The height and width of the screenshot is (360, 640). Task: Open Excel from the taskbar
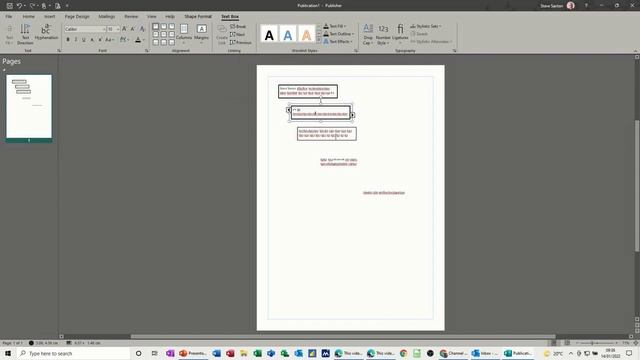click(x=258, y=353)
